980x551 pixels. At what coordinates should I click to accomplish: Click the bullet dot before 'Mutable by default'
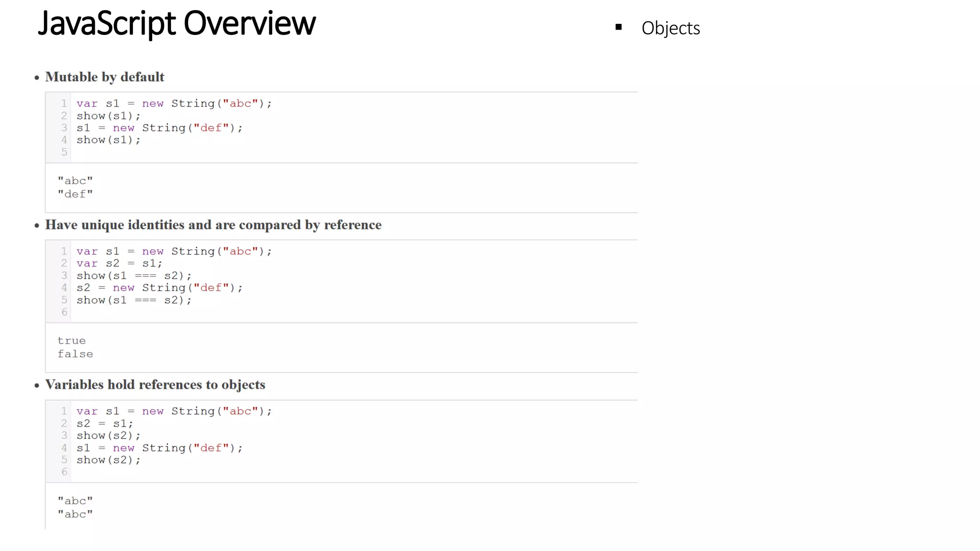37,78
